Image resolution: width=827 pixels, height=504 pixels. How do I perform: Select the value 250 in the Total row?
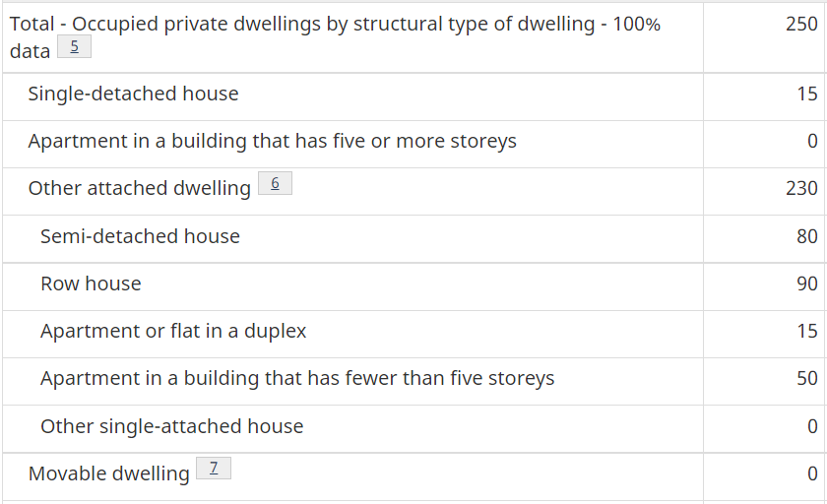[801, 24]
